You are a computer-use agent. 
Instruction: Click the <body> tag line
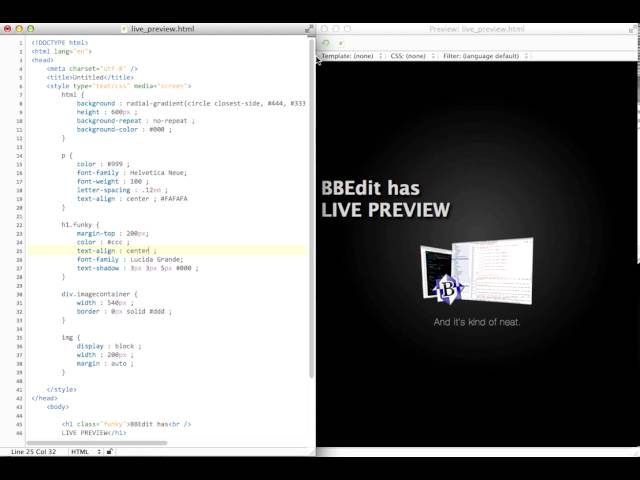pos(58,407)
